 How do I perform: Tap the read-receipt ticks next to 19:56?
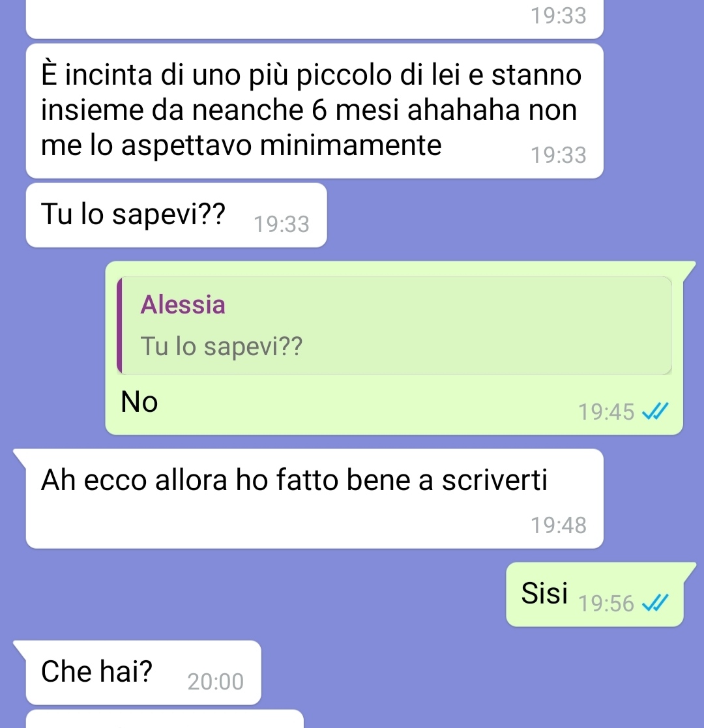tap(654, 603)
